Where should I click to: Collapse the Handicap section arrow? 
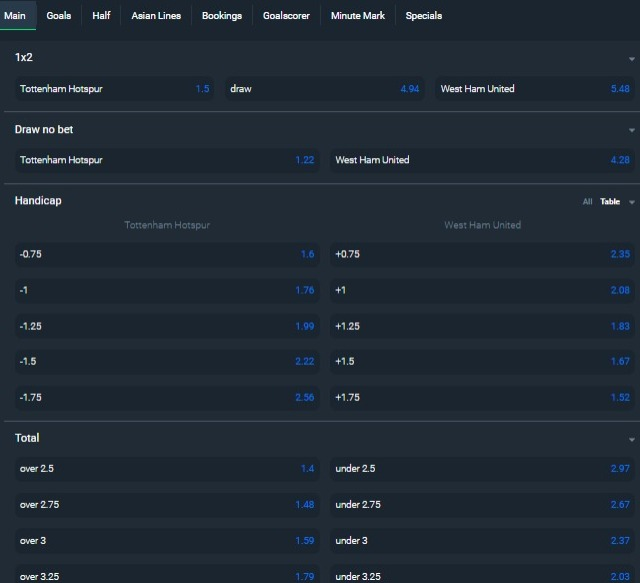(x=632, y=202)
